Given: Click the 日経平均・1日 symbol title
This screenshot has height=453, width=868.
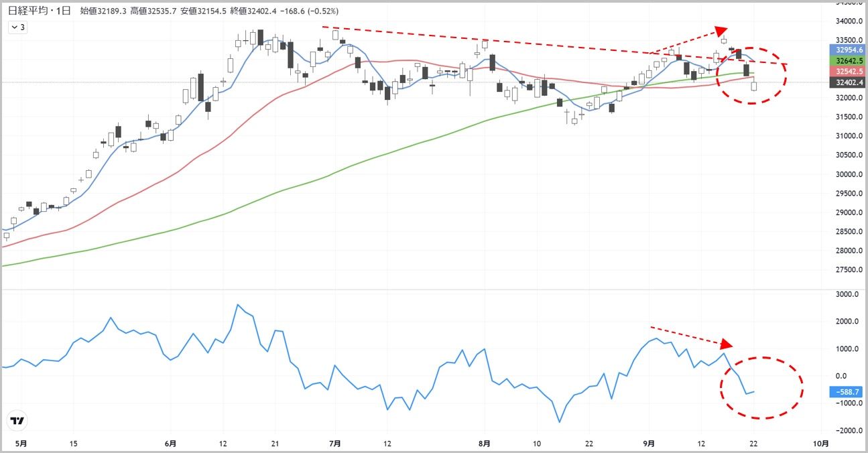Looking at the screenshot, I should pos(39,11).
